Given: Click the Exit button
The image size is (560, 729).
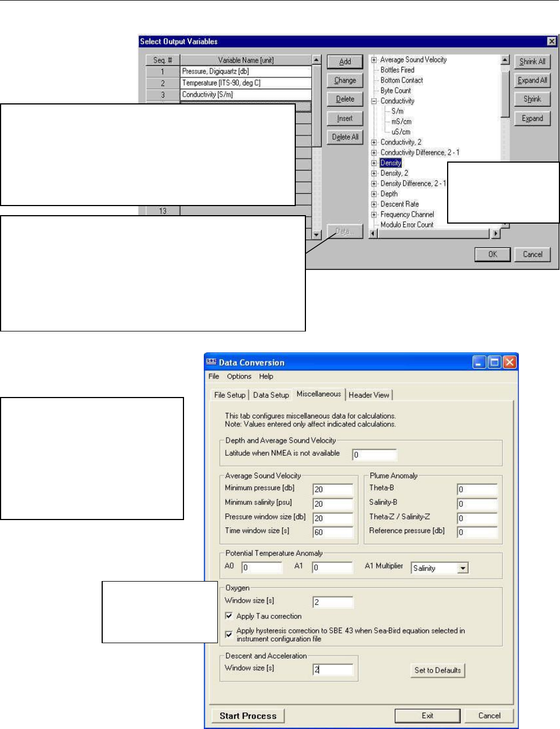Looking at the screenshot, I should pyautogui.click(x=427, y=716).
